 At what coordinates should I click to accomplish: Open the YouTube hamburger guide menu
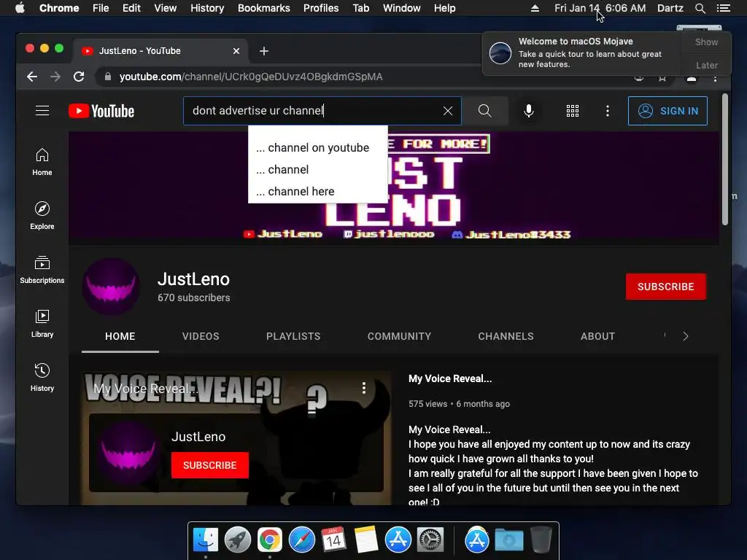tap(42, 111)
